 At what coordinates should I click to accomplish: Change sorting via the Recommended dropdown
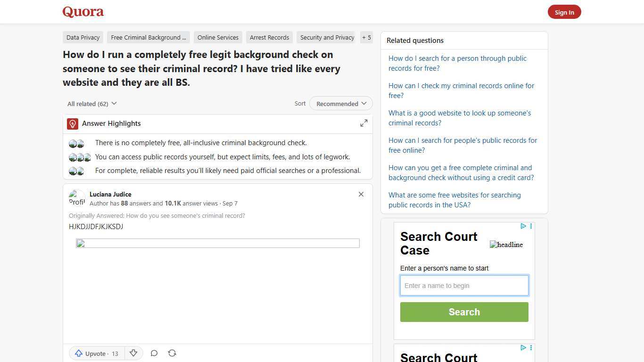pyautogui.click(x=340, y=103)
